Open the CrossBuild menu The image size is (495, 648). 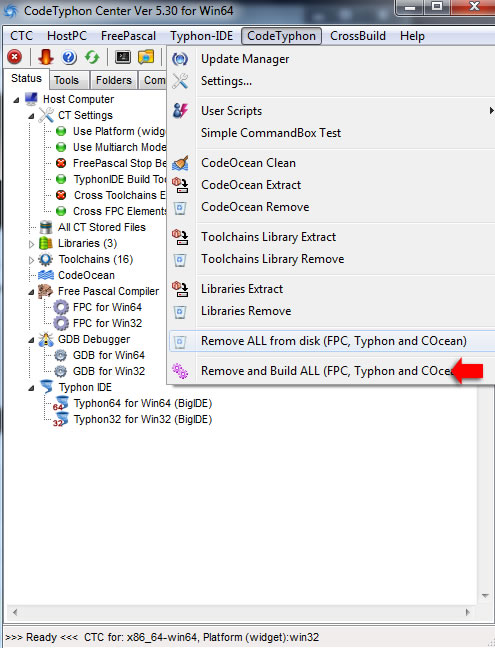pyautogui.click(x=358, y=36)
